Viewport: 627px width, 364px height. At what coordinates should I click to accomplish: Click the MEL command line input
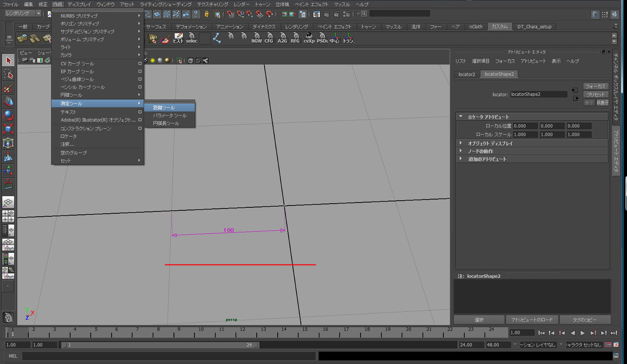(169, 356)
